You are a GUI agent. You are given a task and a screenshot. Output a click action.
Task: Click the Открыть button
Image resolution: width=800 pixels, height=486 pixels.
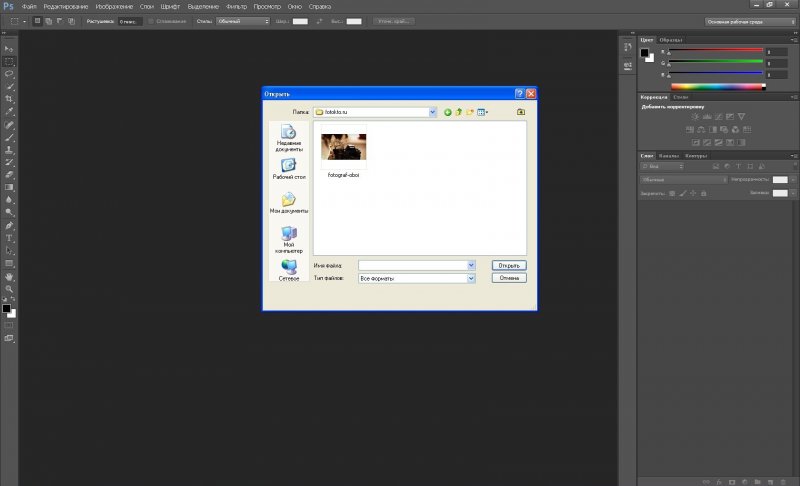point(509,265)
